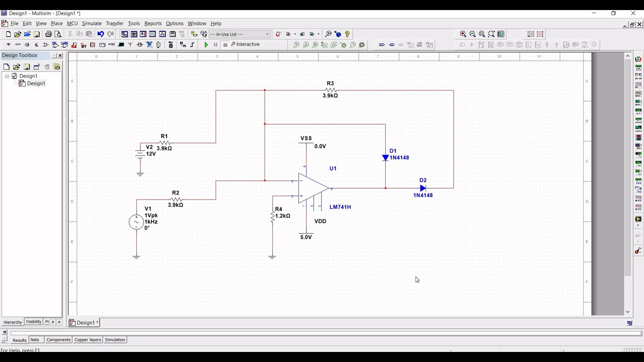
Task: Select the Design1 document tab
Action: coord(84,323)
